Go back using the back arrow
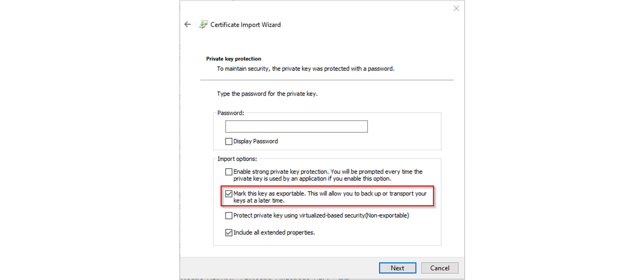 tap(188, 24)
